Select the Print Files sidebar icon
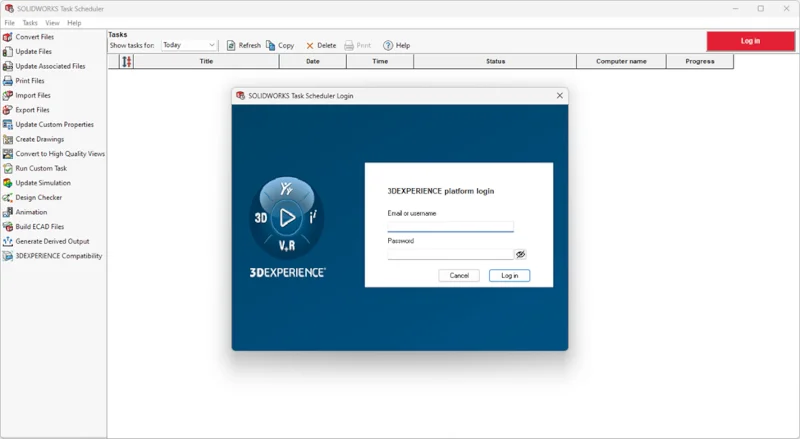 8,81
